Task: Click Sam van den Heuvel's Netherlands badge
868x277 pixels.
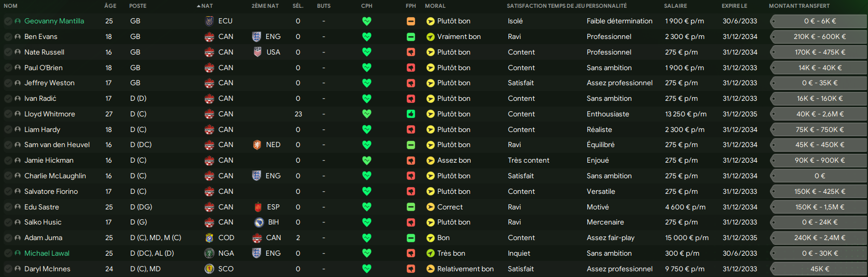Action: point(257,145)
